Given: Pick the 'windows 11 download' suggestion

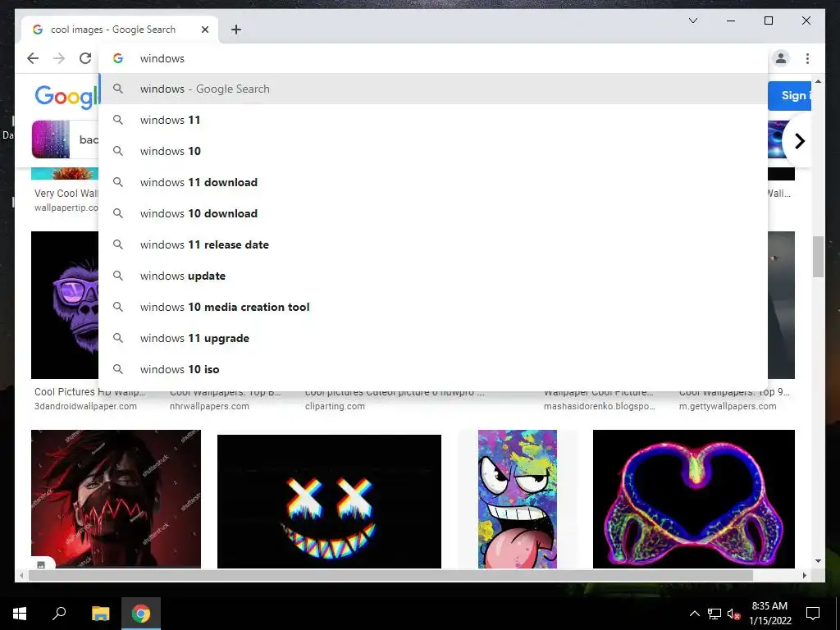Looking at the screenshot, I should [x=433, y=182].
